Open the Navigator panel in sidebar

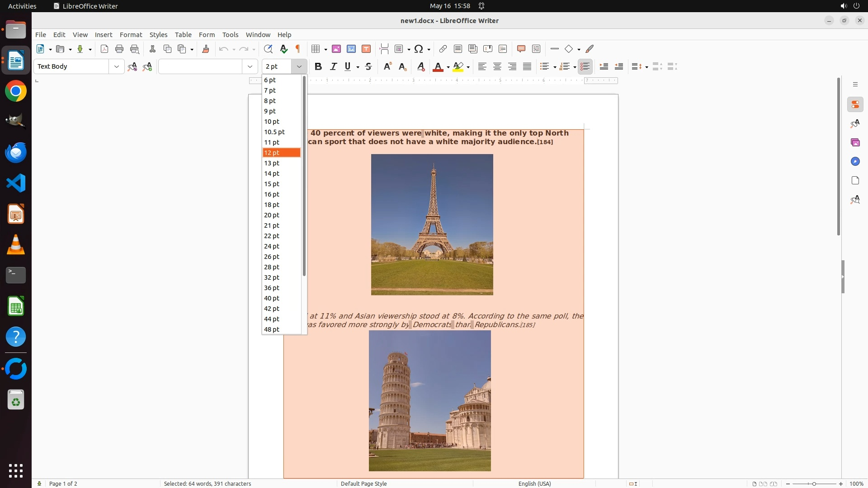point(855,162)
